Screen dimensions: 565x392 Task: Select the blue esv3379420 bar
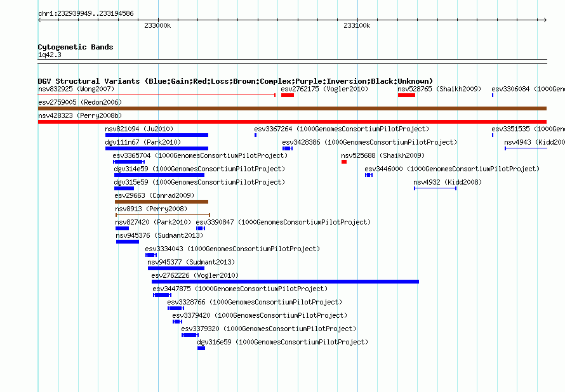177,322
